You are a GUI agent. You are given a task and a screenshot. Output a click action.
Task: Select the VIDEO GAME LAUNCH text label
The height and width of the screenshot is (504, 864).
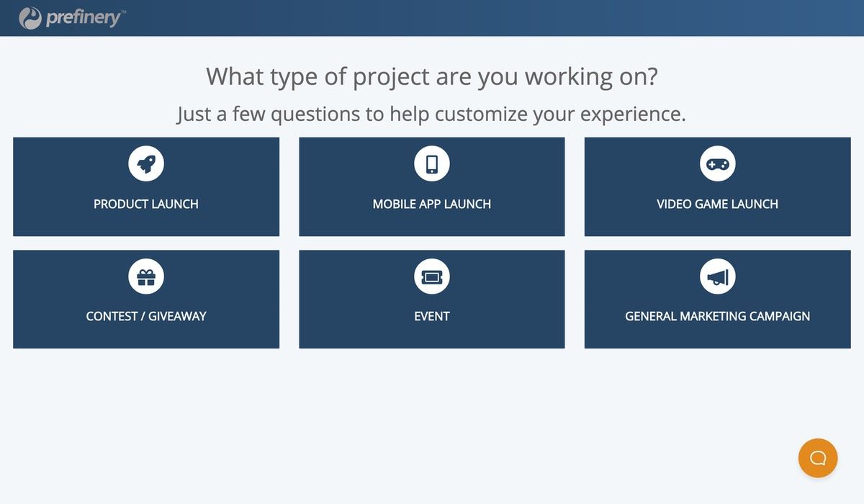pyautogui.click(x=717, y=204)
